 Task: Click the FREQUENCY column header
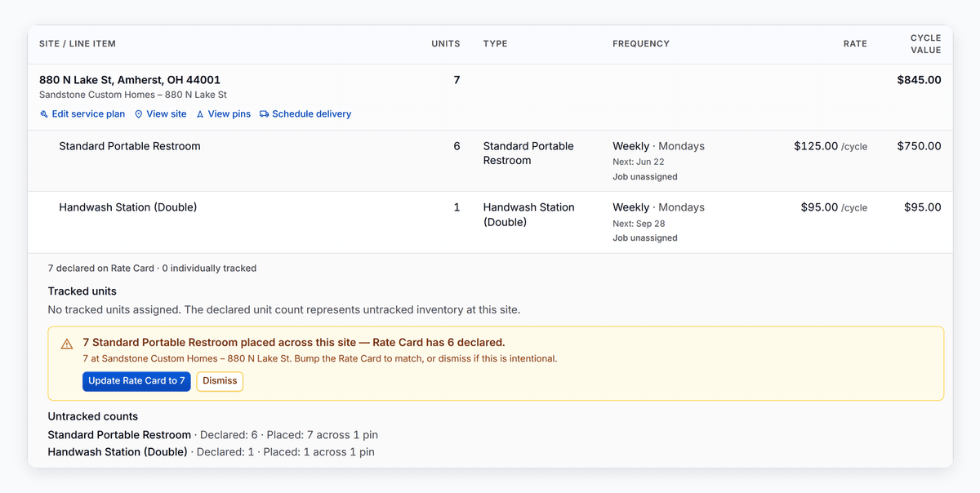coord(641,44)
